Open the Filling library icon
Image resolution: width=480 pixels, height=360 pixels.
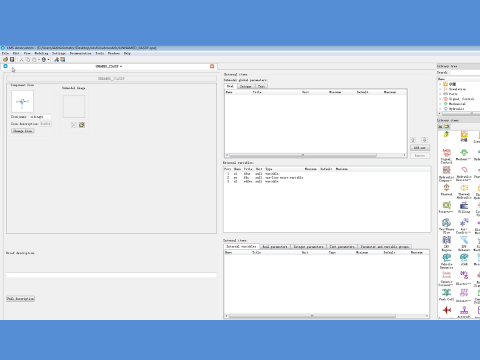(464, 207)
